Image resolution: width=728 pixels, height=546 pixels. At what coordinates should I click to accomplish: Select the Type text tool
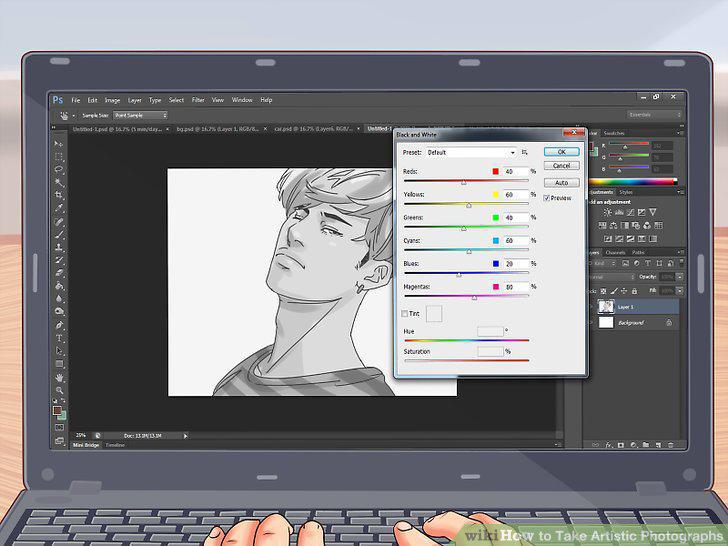(x=59, y=338)
